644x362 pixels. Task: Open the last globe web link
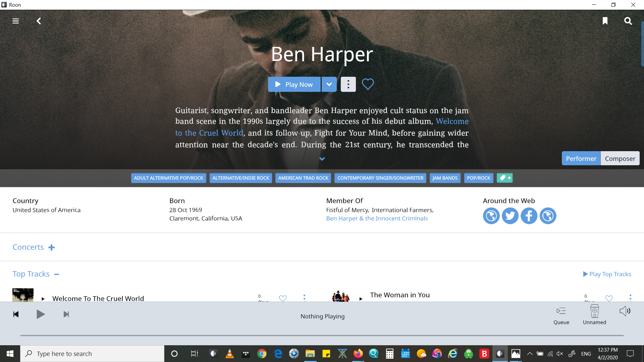pos(548,216)
